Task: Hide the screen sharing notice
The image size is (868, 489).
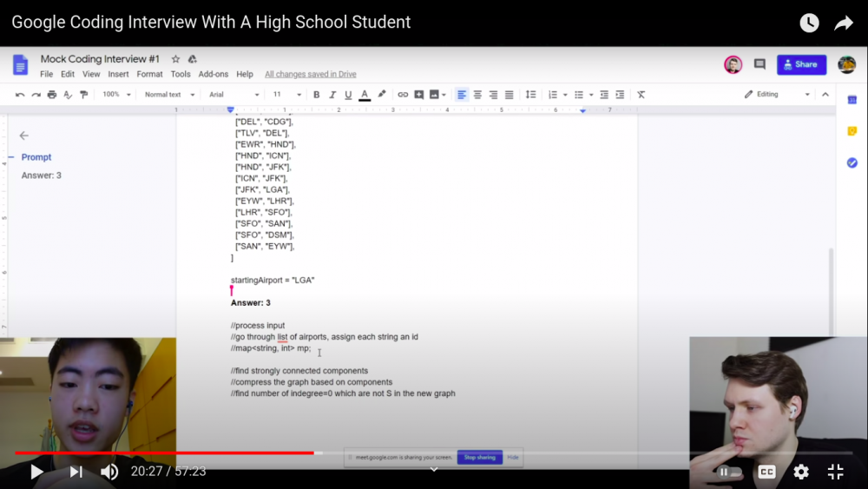Action: pyautogui.click(x=513, y=458)
